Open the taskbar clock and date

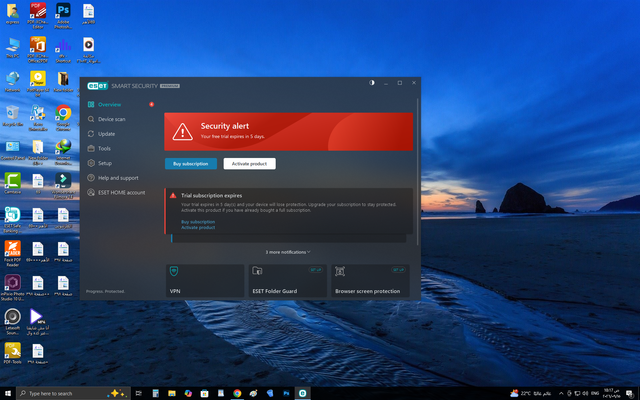click(611, 393)
